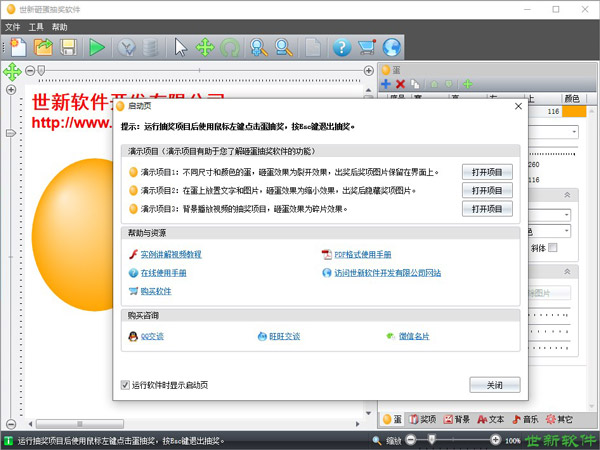
Task: Open the 实例讲解视频教程 link
Action: (x=171, y=254)
